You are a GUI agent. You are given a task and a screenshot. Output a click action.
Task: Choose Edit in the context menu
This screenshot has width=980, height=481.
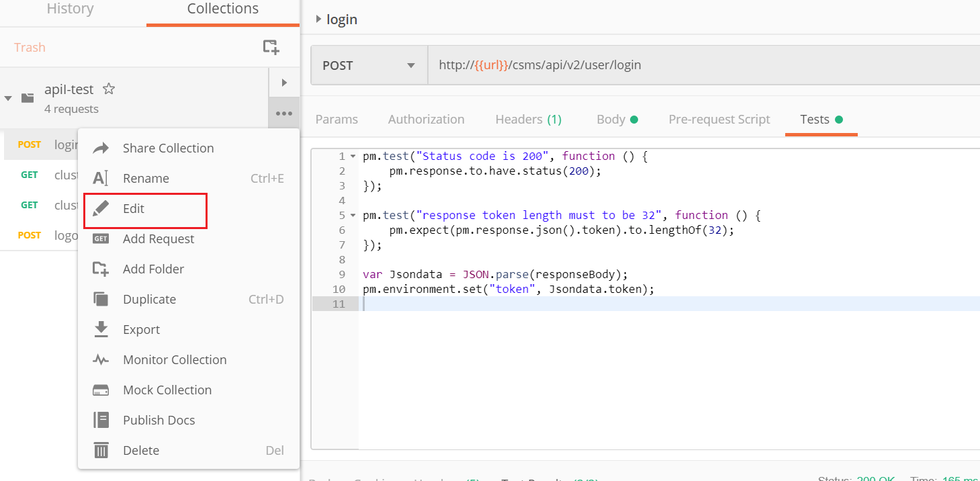tap(189, 209)
